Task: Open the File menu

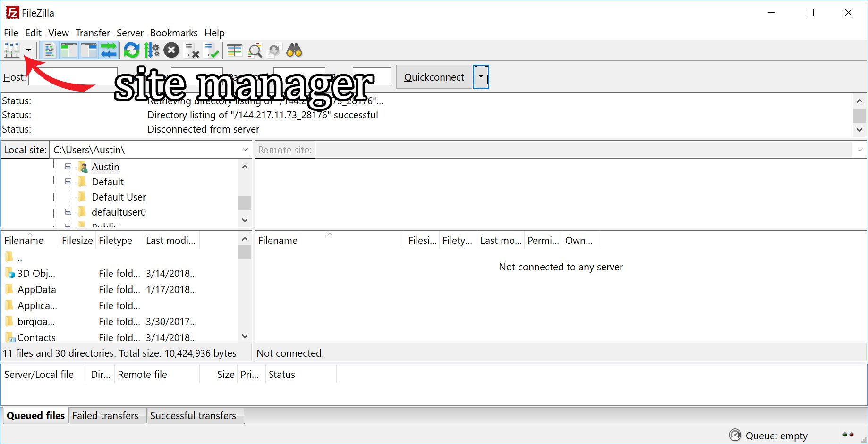Action: [11, 33]
